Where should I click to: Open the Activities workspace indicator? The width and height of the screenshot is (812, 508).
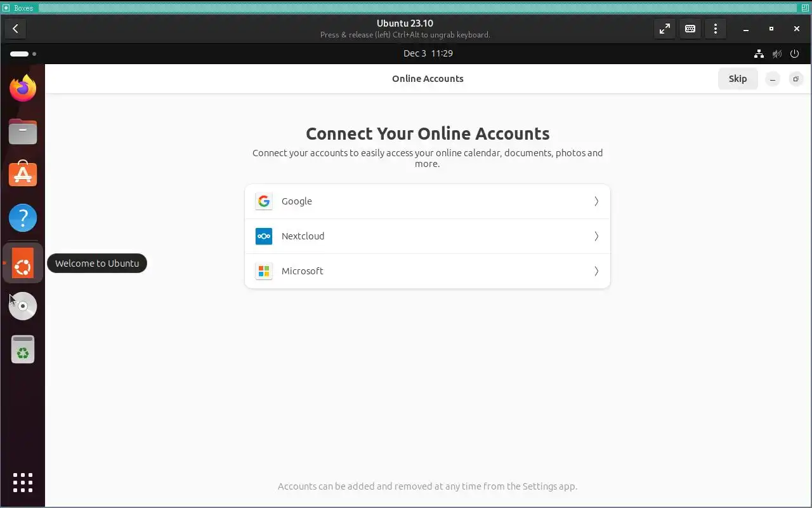pyautogui.click(x=23, y=54)
